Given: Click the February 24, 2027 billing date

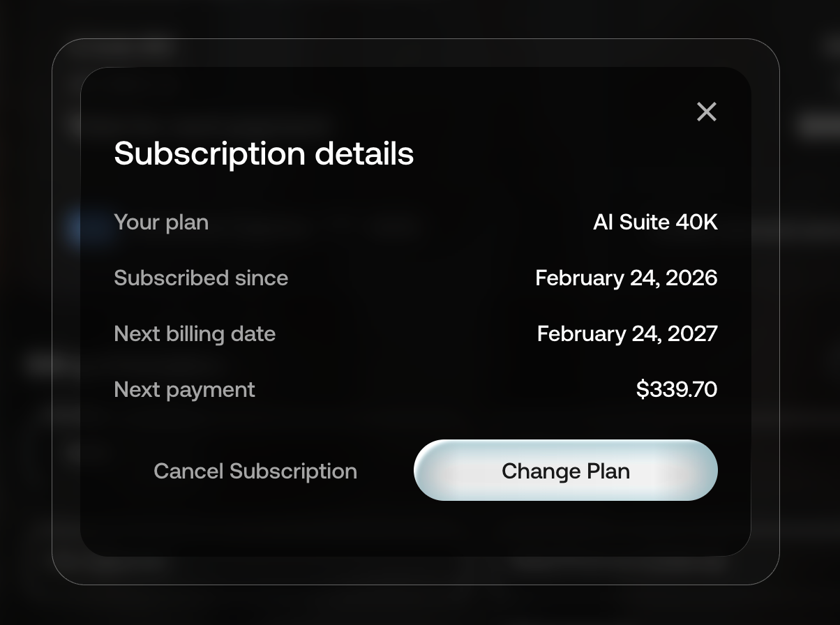Looking at the screenshot, I should [627, 334].
